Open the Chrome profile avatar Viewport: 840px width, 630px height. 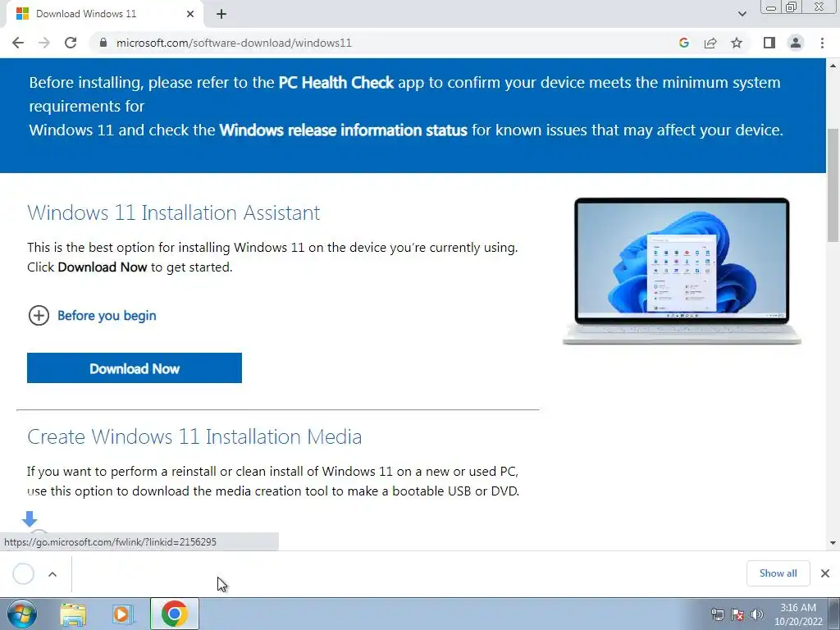pos(796,43)
